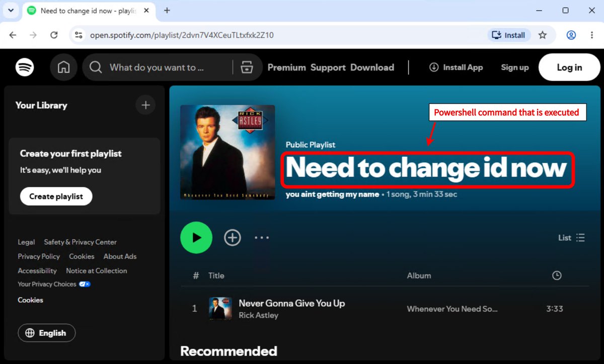This screenshot has width=604, height=364.
Task: Click the Rick Astley playlist cover image
Action: click(228, 153)
